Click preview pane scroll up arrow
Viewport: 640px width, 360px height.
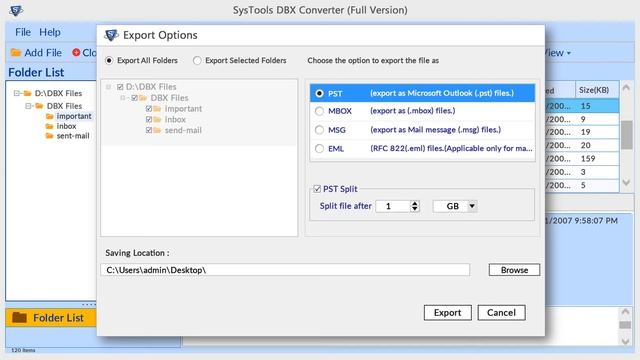click(625, 312)
